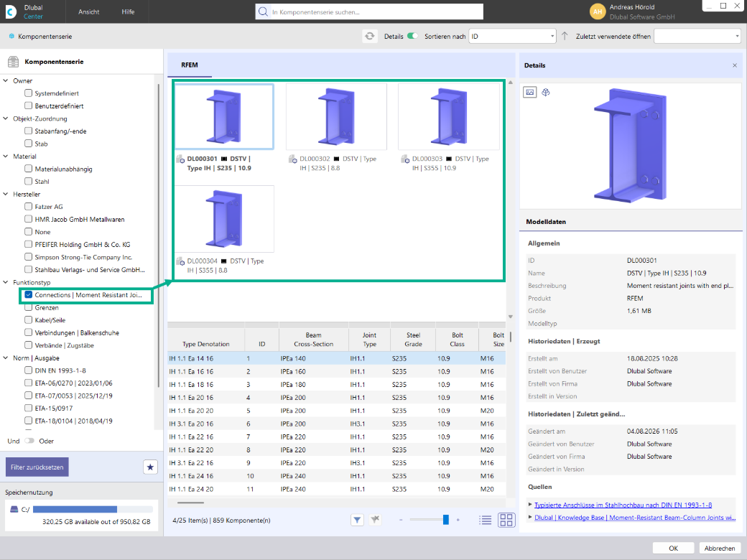Collapse the Owner filter group
The height and width of the screenshot is (560, 747).
pyautogui.click(x=6, y=80)
